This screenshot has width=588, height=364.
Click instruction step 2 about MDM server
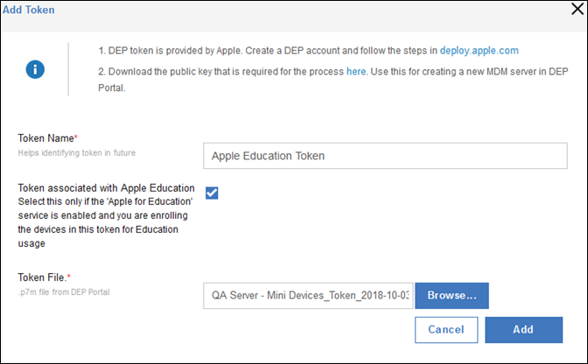pyautogui.click(x=333, y=80)
